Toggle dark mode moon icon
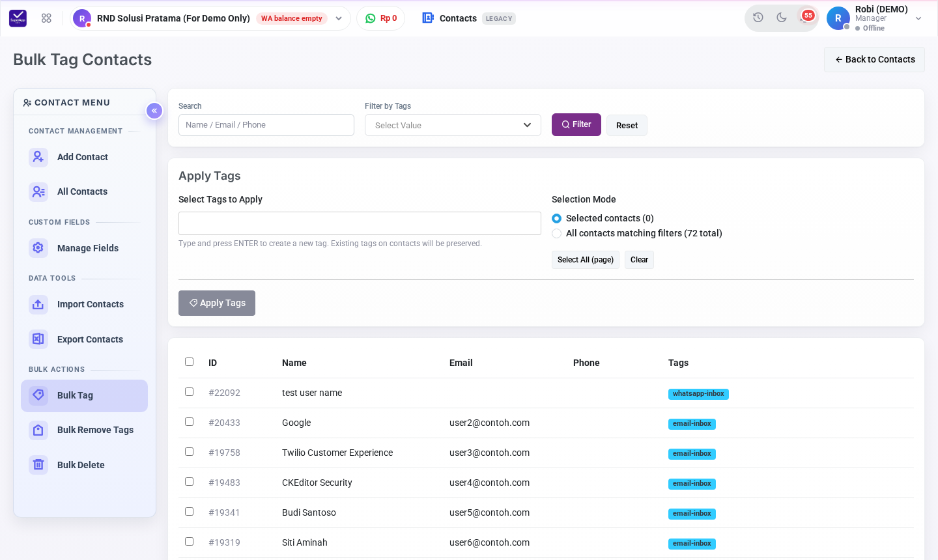The height and width of the screenshot is (560, 938). [x=782, y=18]
